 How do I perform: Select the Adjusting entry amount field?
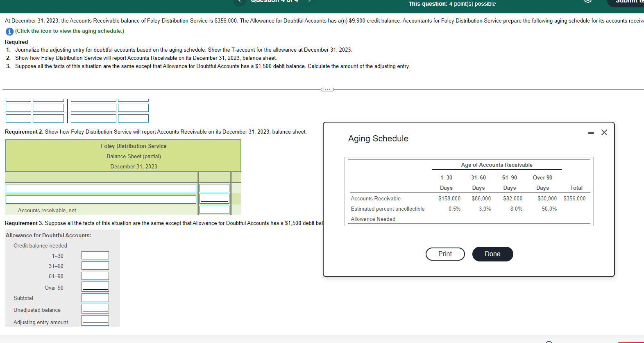pyautogui.click(x=95, y=320)
